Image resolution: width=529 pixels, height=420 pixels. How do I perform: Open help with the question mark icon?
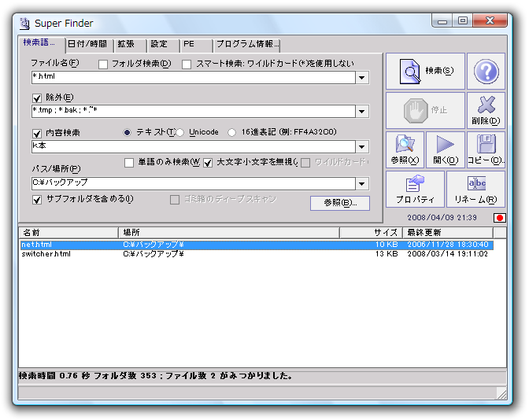(486, 71)
